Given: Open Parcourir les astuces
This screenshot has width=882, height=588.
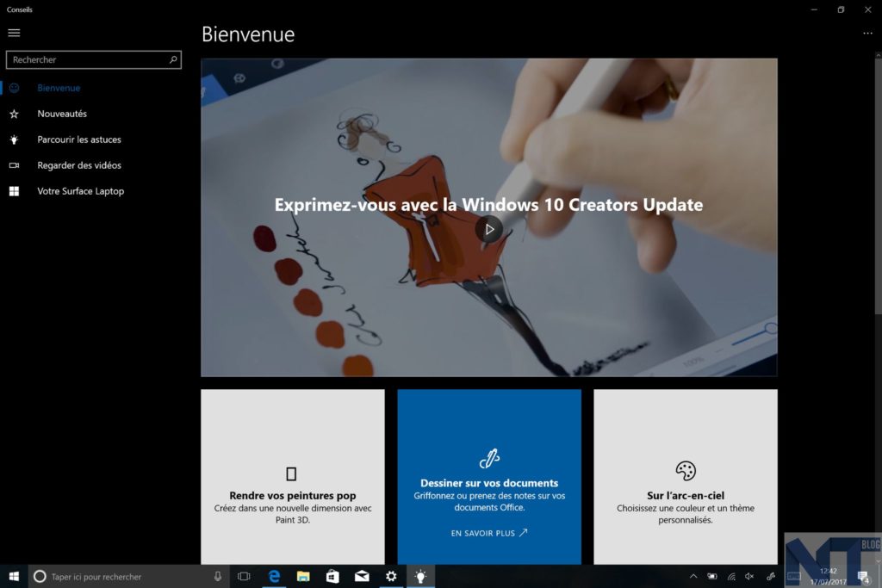Looking at the screenshot, I should 78,139.
